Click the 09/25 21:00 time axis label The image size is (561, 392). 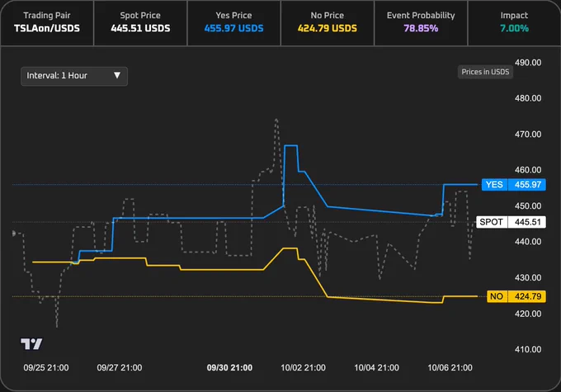tap(46, 368)
